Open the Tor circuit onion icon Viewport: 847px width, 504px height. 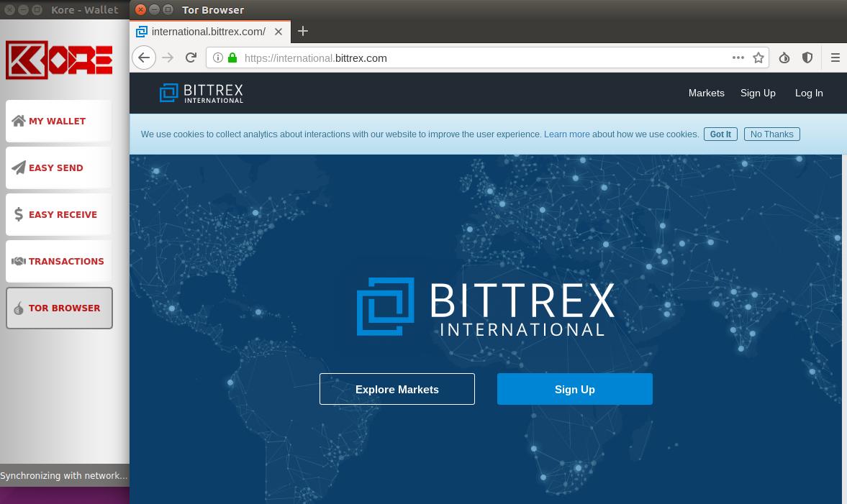[x=784, y=58]
